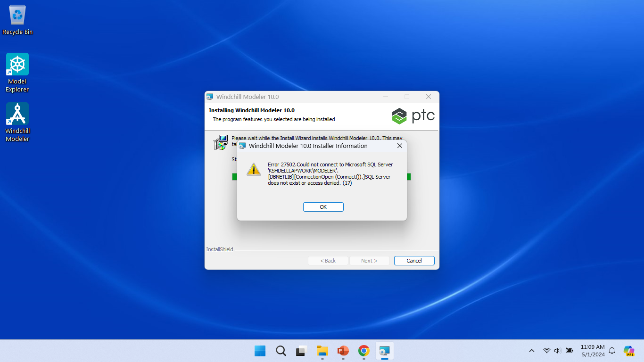Viewport: 644px width, 362px height.
Task: Cancel the Windchill Modeler installation
Action: tap(414, 260)
